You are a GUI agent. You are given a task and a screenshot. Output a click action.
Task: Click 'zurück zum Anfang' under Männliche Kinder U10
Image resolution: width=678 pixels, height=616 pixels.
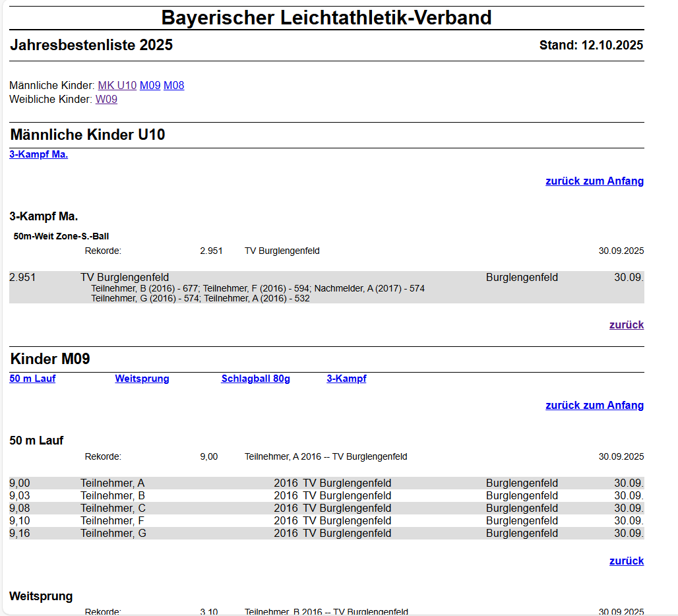pos(594,181)
